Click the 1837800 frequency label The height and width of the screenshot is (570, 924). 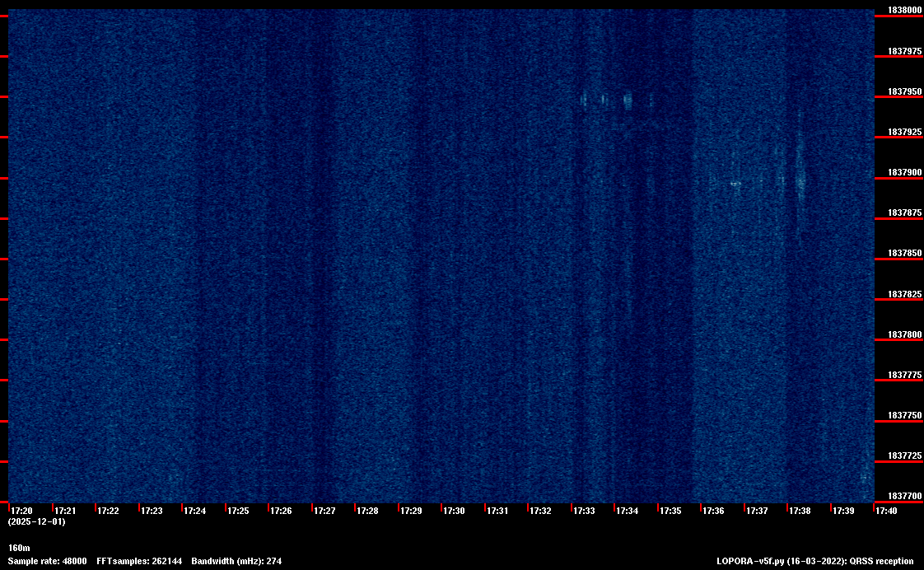(904, 334)
